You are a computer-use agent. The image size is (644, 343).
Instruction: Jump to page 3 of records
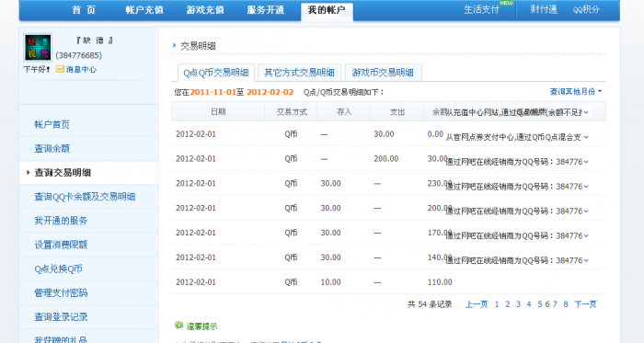(x=518, y=304)
